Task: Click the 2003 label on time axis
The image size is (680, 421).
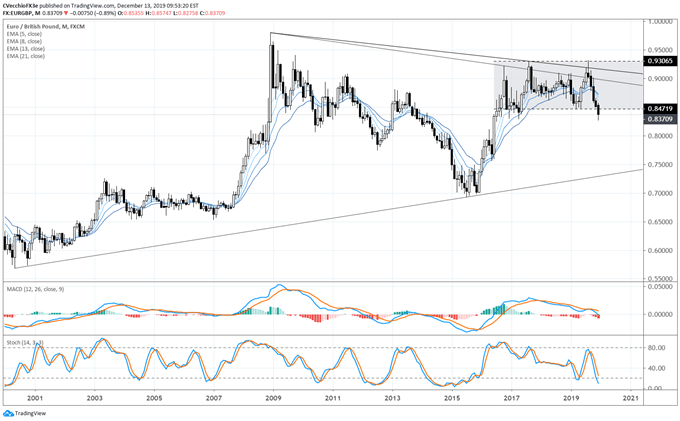Action: point(95,398)
